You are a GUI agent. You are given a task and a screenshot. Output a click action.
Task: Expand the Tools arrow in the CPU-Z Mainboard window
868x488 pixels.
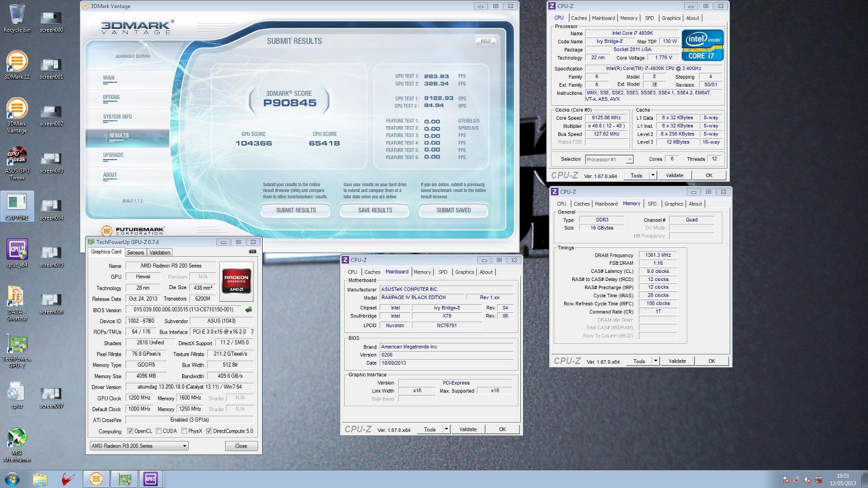(446, 429)
